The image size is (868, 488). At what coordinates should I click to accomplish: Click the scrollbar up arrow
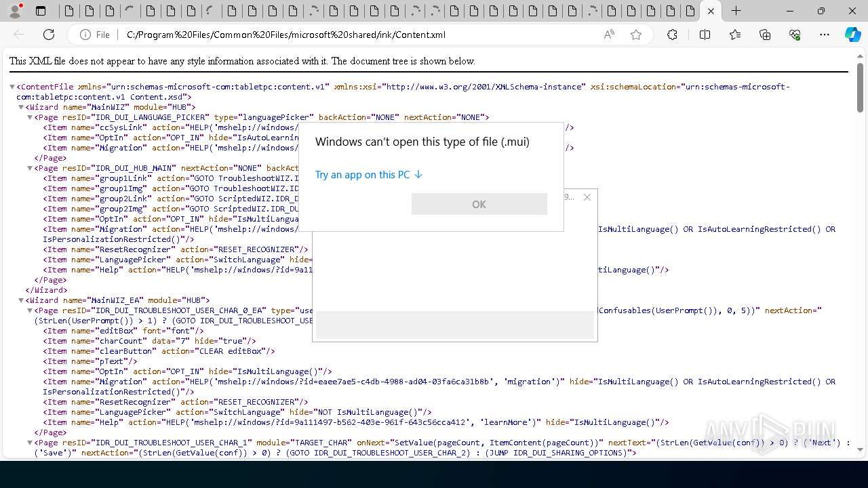click(x=861, y=56)
